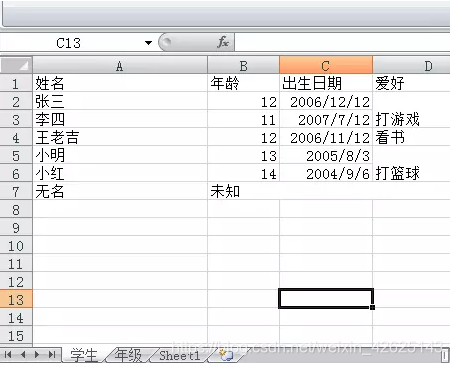Click cell containing 王老吉
453x366 pixels.
(x=120, y=137)
